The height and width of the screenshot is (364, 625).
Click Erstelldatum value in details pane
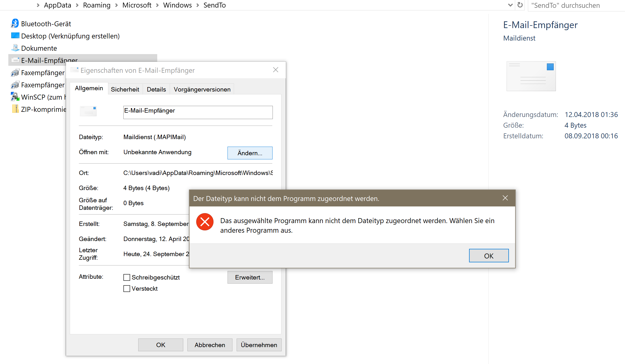tap(591, 136)
